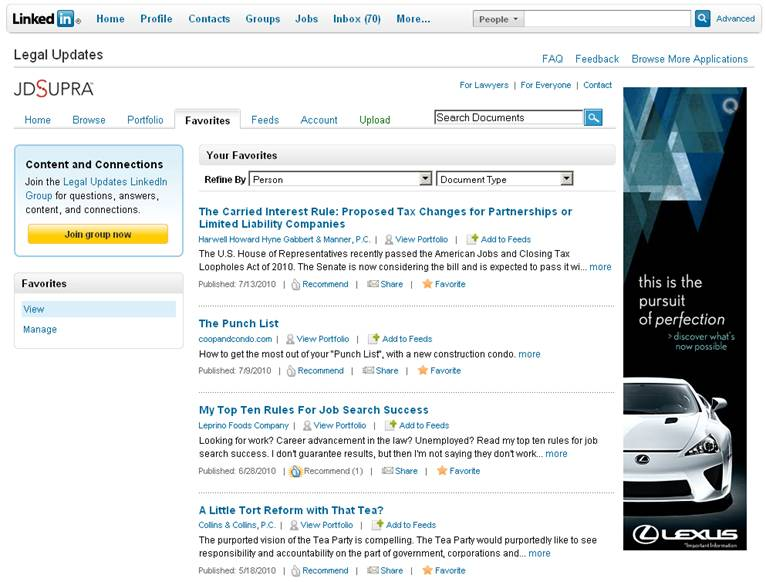Open Contacts in LinkedIn navigation
The width and height of the screenshot is (766, 582).
click(209, 19)
